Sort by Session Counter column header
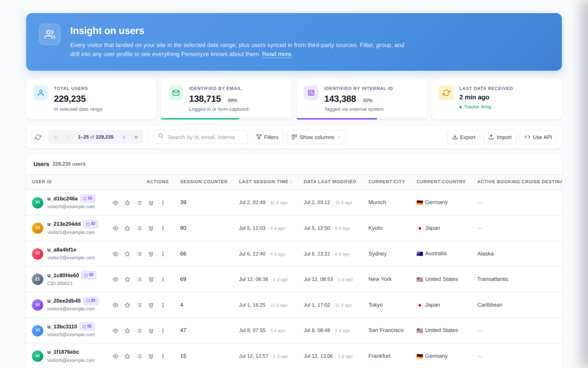This screenshot has height=368, width=588. [204, 182]
